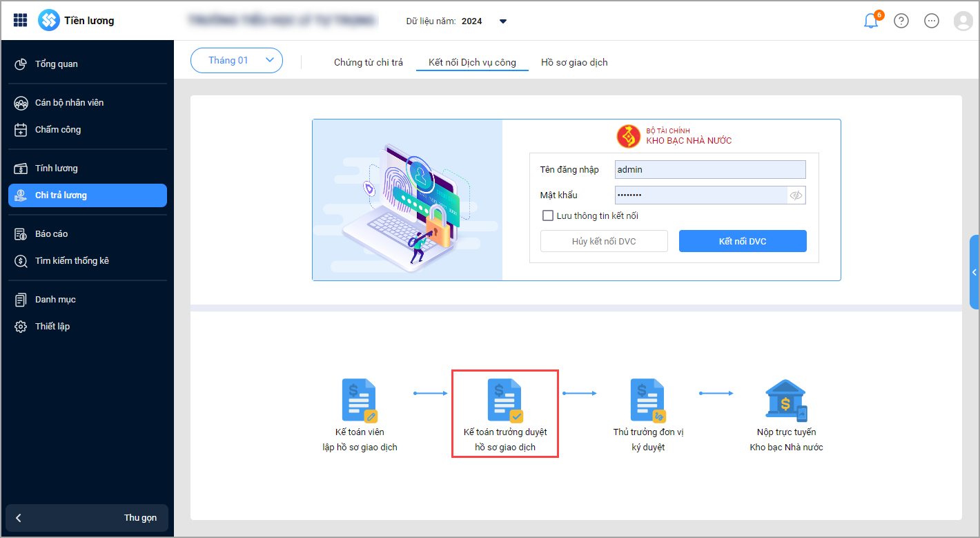Click Kế toán trưởng duyệt hồ sơ giao dịch text
Viewport: 980px width, 538px height.
pos(505,440)
